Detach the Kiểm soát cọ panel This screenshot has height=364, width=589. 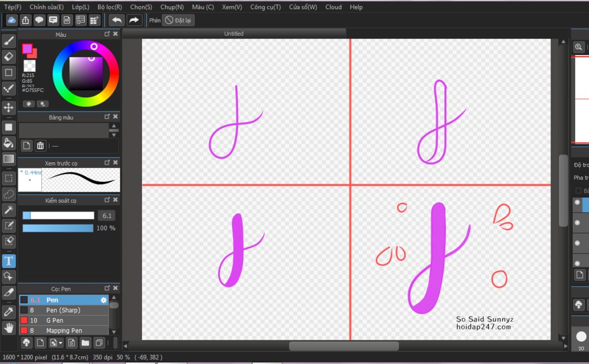pos(107,200)
